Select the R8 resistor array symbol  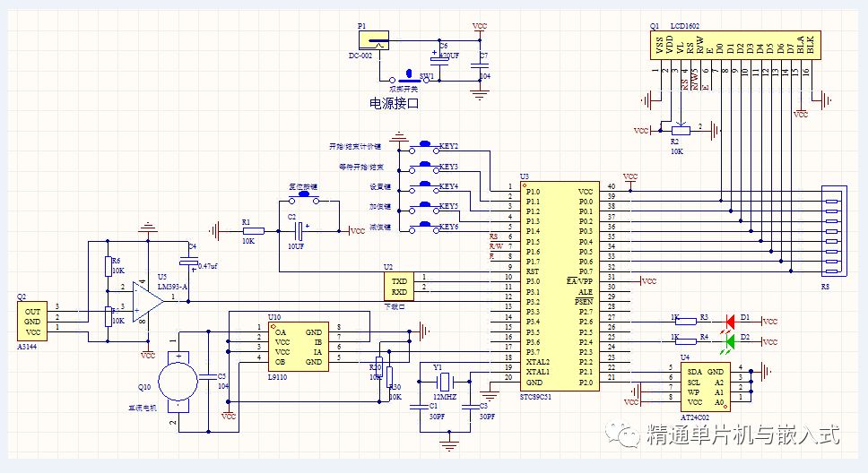tap(832, 231)
